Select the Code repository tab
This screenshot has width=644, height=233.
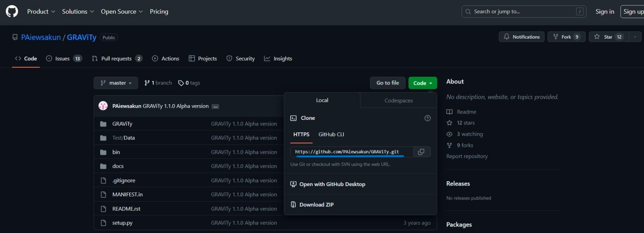[x=26, y=58]
